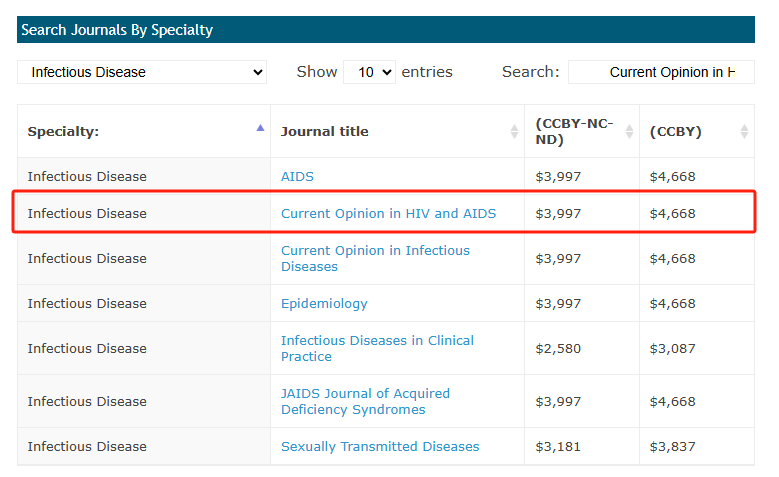Select the $2,580 price cell
The width and height of the screenshot is (779, 477).
click(582, 348)
